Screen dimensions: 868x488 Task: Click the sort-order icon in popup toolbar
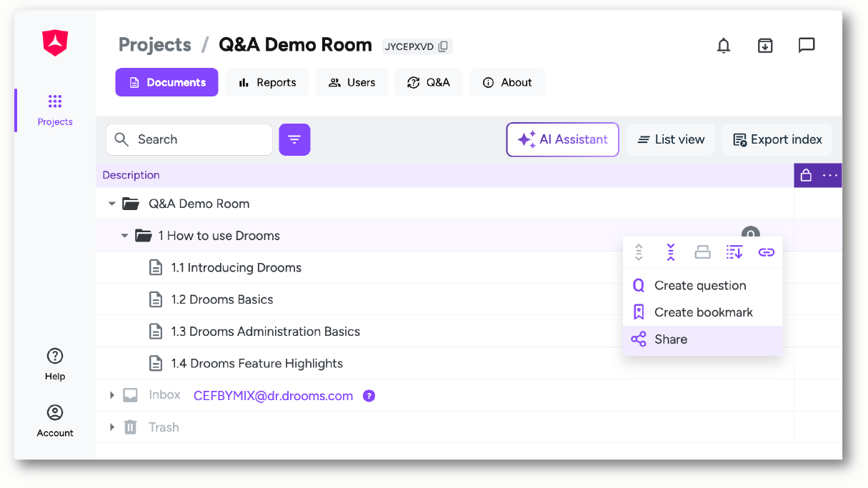click(734, 252)
